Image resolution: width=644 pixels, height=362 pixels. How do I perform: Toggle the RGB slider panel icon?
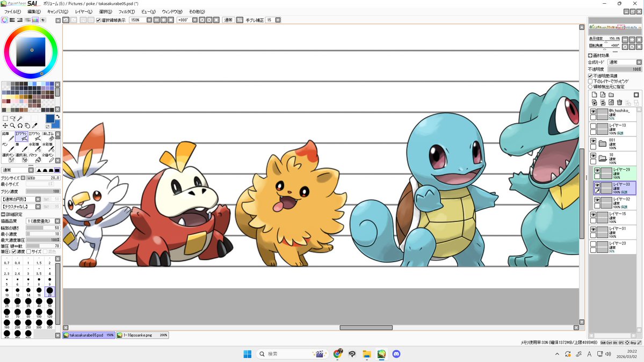(x=12, y=20)
